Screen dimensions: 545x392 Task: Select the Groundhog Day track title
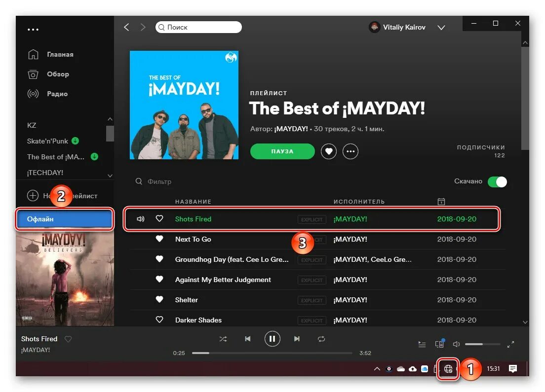(x=232, y=259)
